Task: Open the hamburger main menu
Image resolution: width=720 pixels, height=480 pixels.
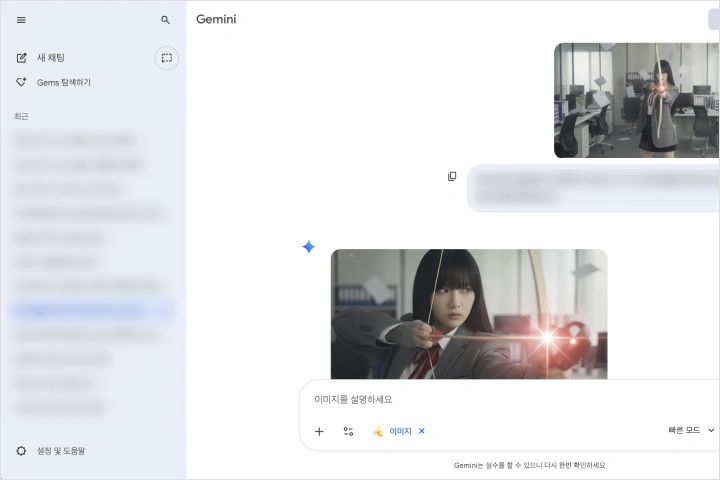Action: (x=21, y=20)
